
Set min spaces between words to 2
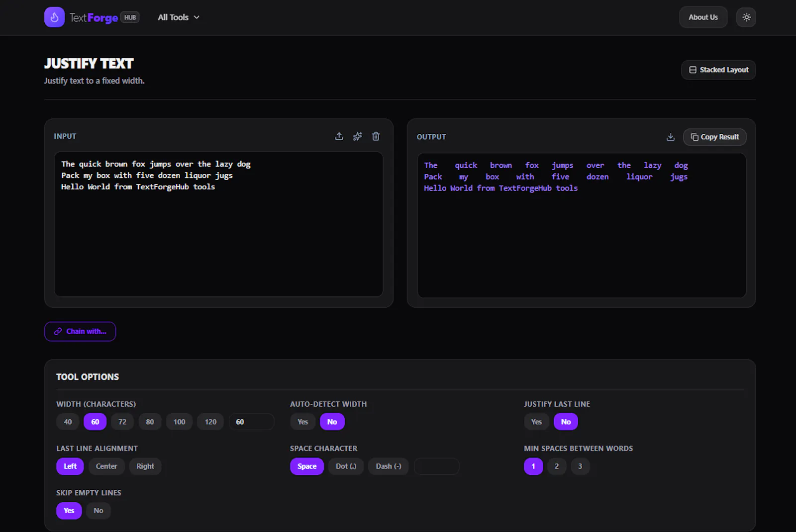[557, 466]
